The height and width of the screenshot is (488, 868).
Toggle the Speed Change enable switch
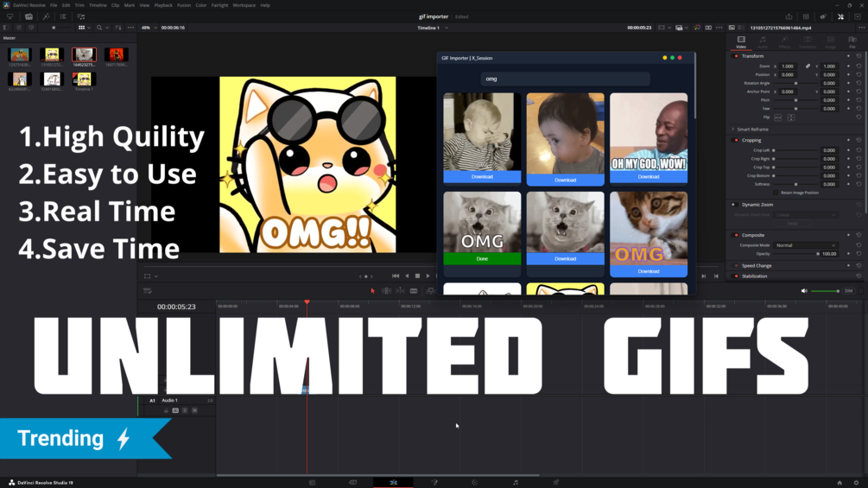736,265
